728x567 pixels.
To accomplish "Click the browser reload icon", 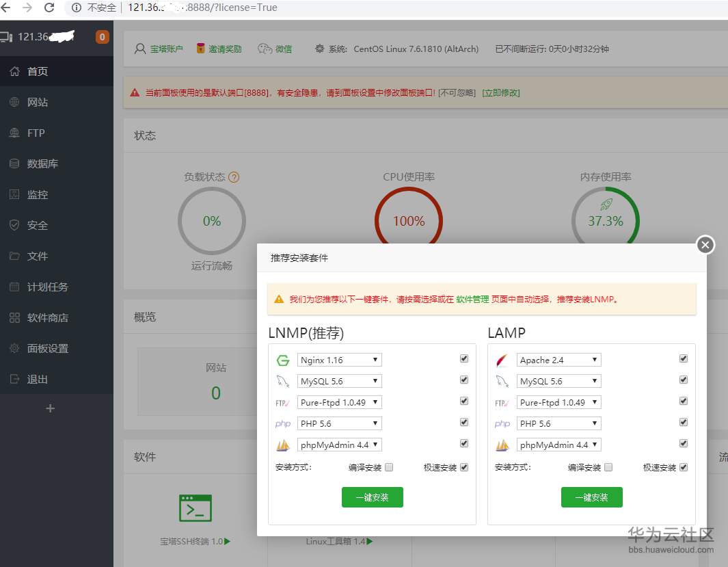I will [x=49, y=8].
